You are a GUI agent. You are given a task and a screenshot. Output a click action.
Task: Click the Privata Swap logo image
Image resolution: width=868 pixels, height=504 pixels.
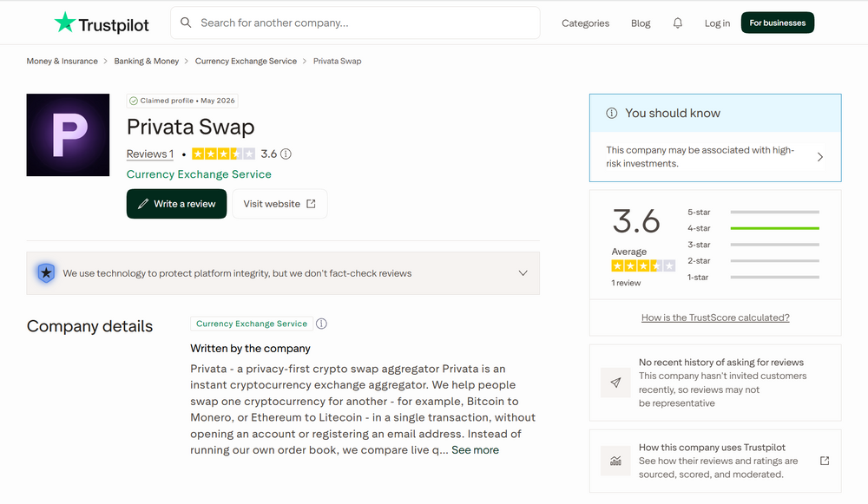click(68, 135)
